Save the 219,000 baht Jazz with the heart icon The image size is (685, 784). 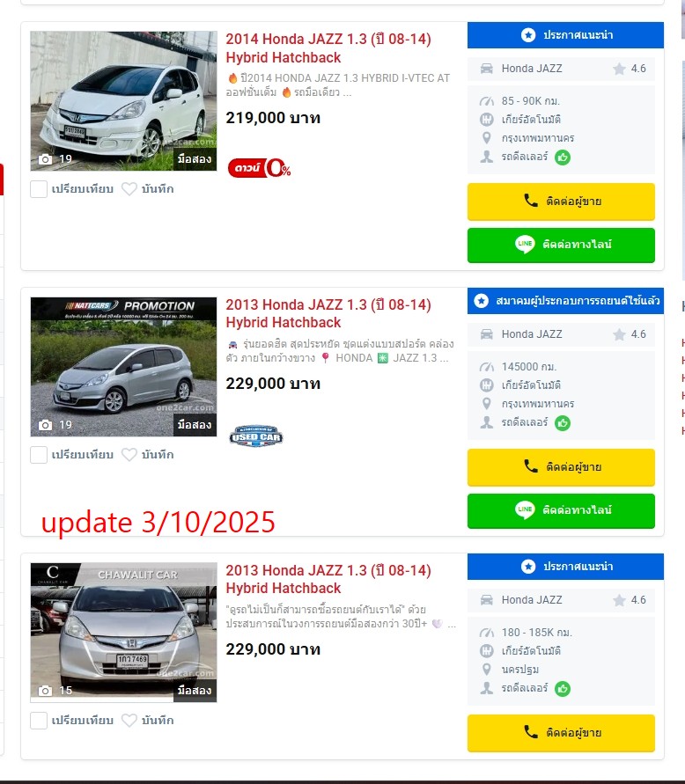[x=129, y=189]
